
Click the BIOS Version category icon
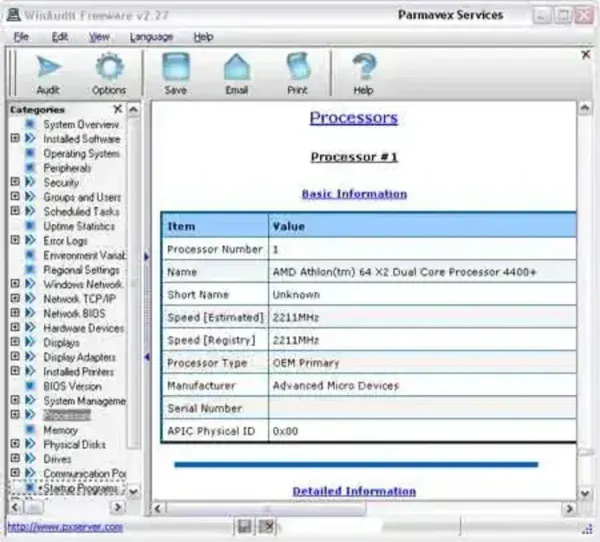pyautogui.click(x=30, y=386)
